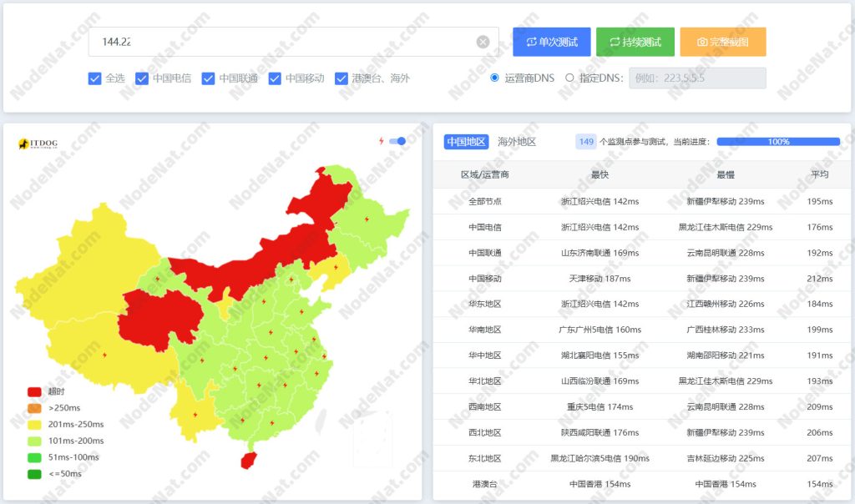This screenshot has width=855, height=504.
Task: Clear the IP address input field
Action: (483, 42)
